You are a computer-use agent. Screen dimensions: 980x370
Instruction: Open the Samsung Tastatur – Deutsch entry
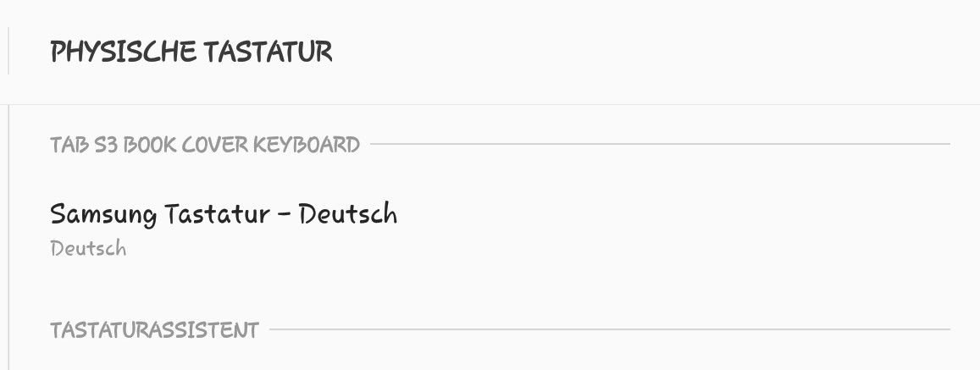[490, 230]
